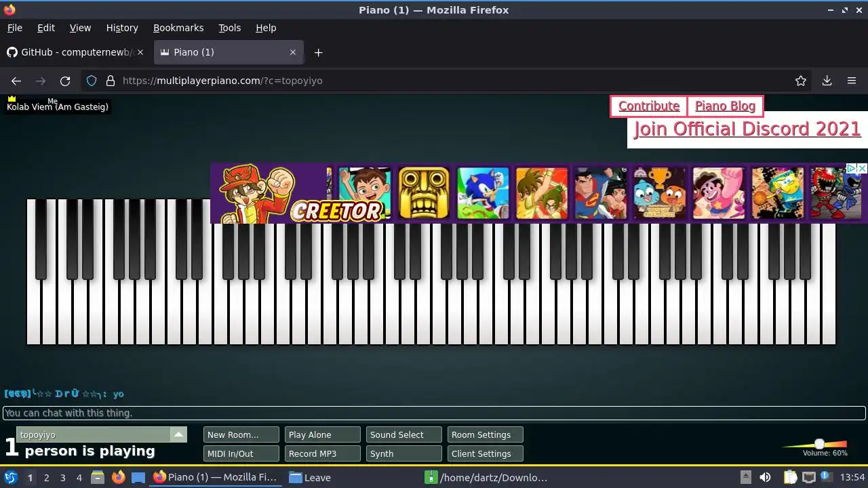Open the Synth panel
Screen dimensions: 868x488
pos(404,454)
